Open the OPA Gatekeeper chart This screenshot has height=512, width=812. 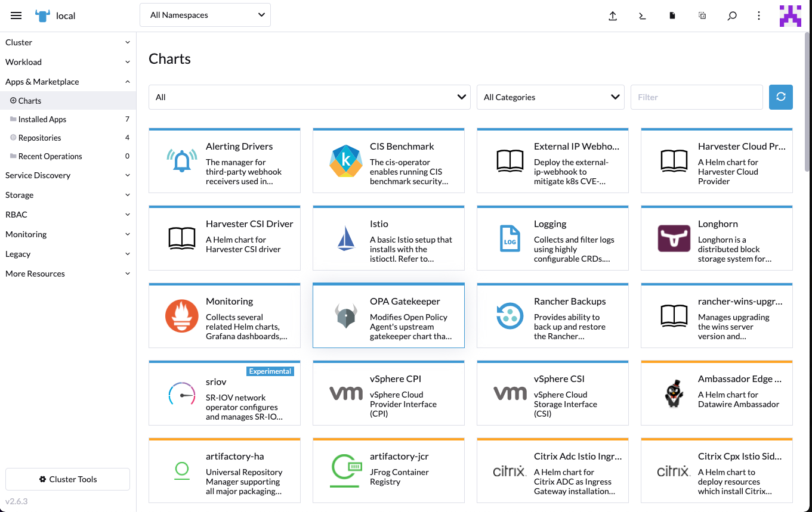388,315
